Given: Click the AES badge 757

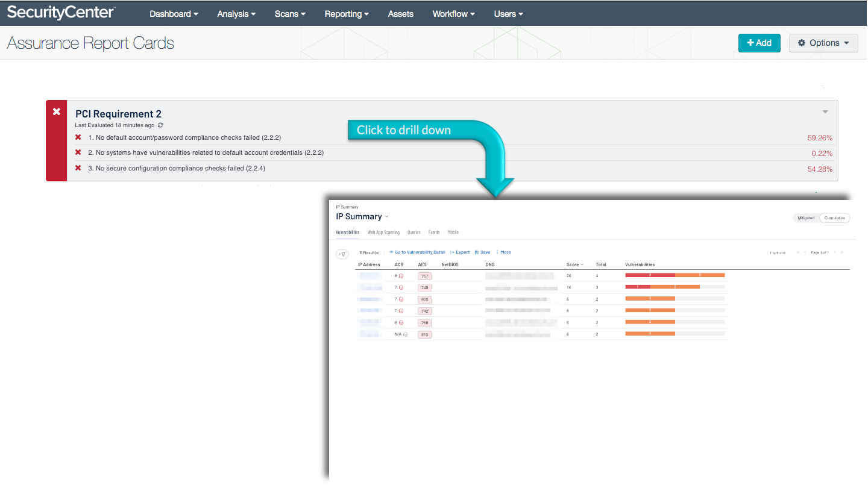Looking at the screenshot, I should click(x=425, y=276).
